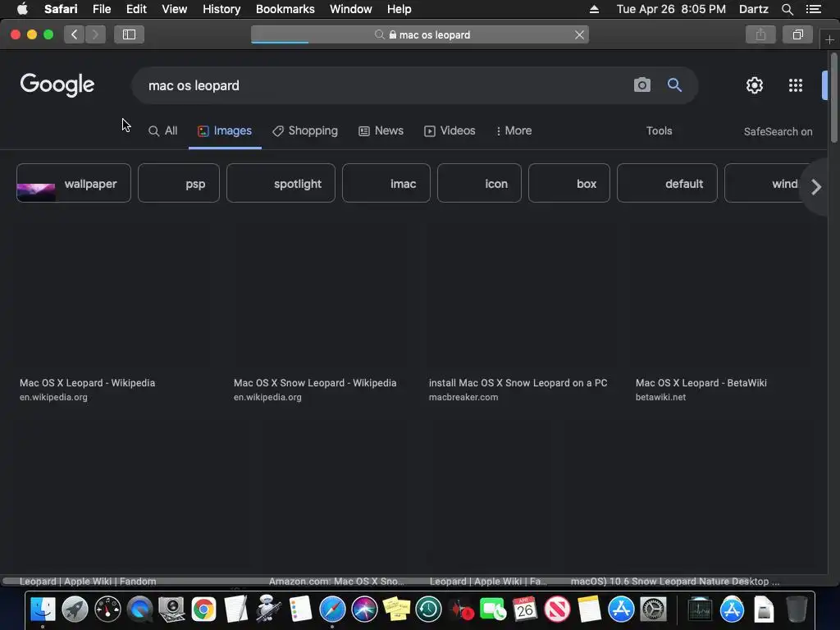The width and height of the screenshot is (840, 630).
Task: Open the Bookmarks menu
Action: pyautogui.click(x=285, y=9)
